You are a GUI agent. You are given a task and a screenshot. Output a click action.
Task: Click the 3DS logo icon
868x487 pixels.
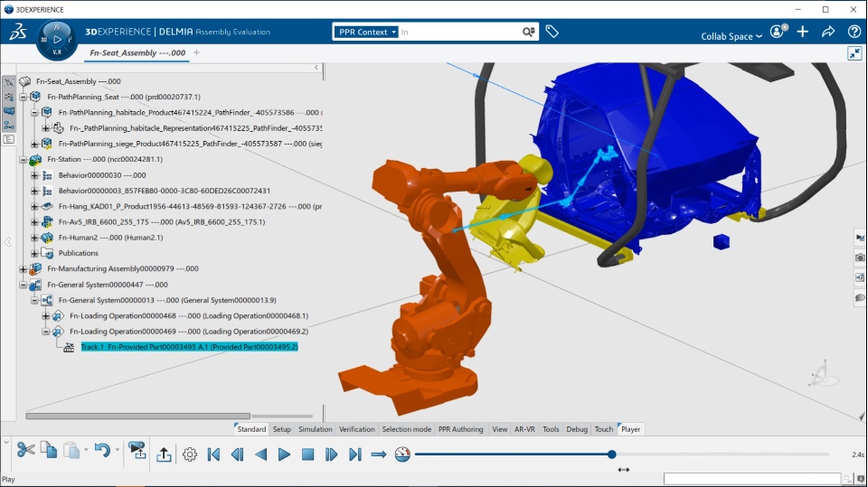point(18,33)
